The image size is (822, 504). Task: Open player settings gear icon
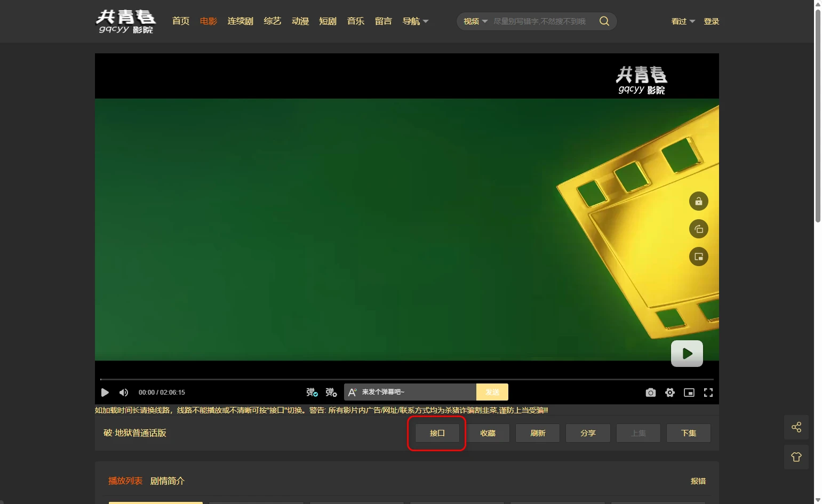pos(670,393)
